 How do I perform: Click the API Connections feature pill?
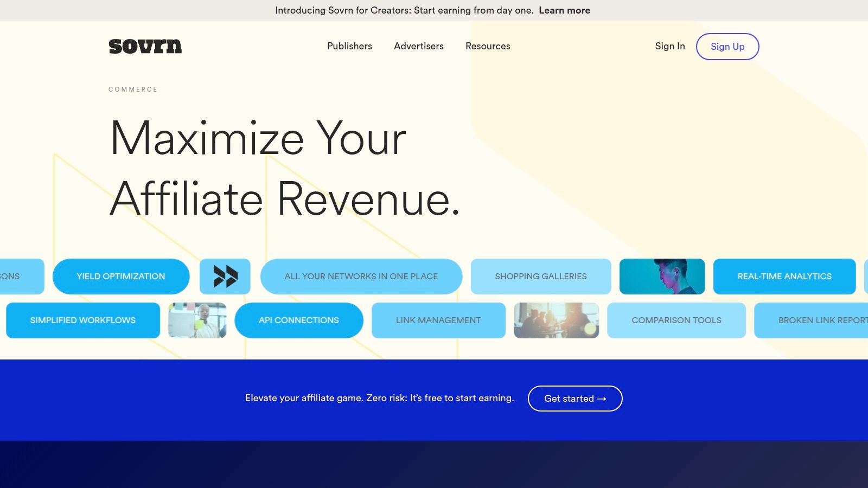click(299, 320)
